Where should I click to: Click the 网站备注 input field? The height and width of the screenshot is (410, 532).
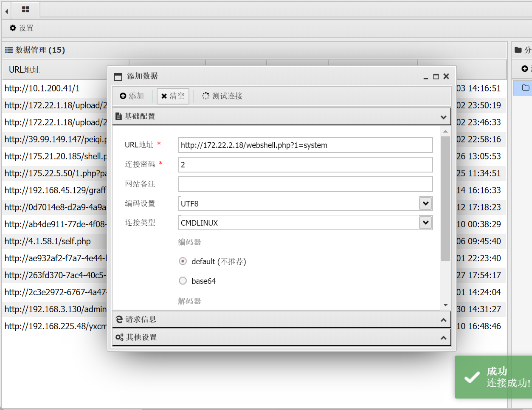pyautogui.click(x=305, y=184)
